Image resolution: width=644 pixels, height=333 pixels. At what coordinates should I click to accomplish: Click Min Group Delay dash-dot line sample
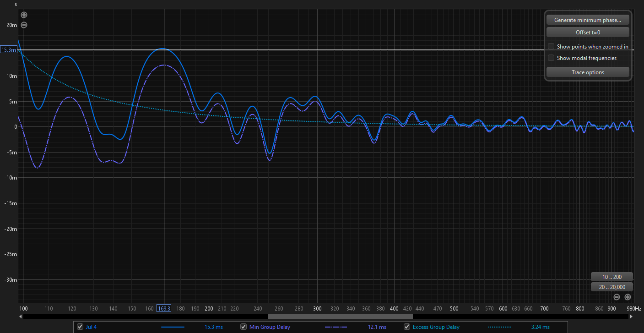click(x=336, y=327)
